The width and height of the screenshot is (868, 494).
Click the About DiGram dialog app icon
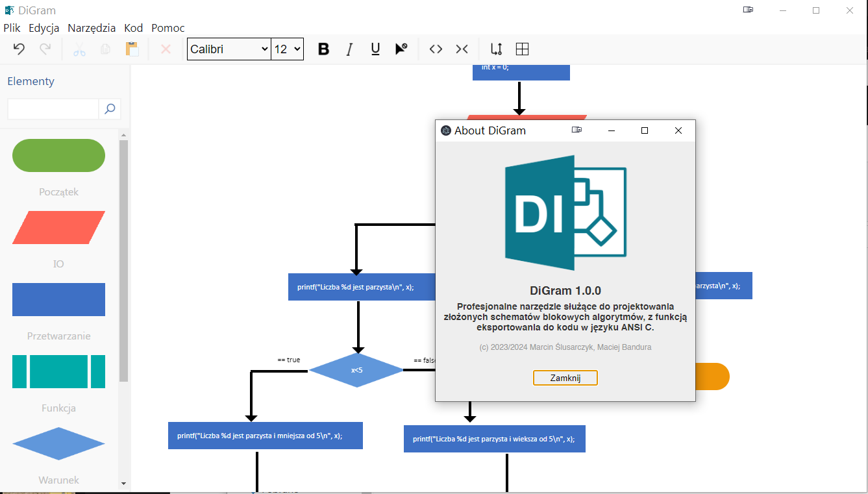coord(445,130)
